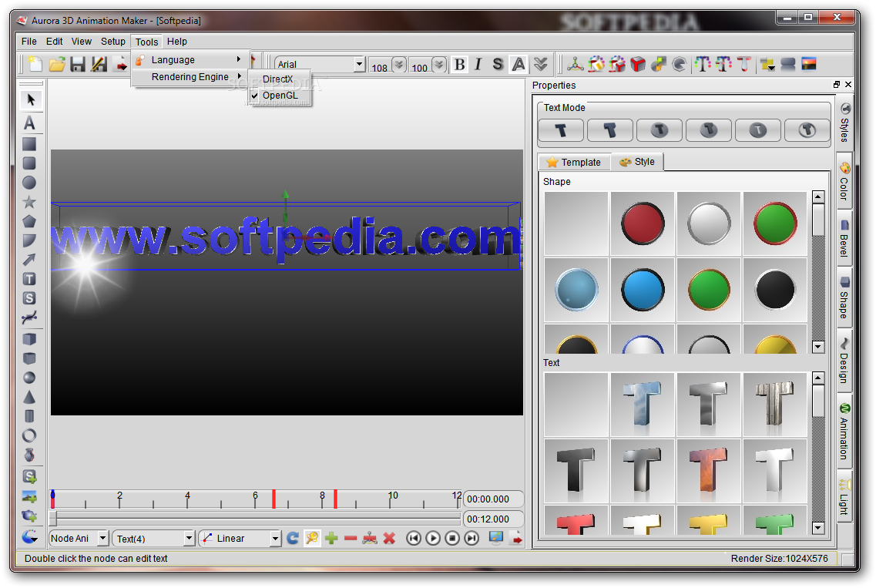Viewport: 876px width, 588px height.
Task: Add a keyframe with the green plus icon
Action: 331,538
